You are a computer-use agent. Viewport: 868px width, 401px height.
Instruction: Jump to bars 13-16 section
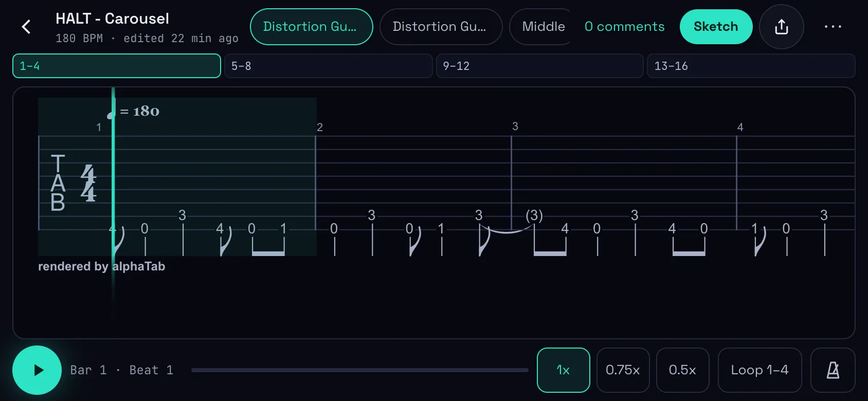pos(751,66)
